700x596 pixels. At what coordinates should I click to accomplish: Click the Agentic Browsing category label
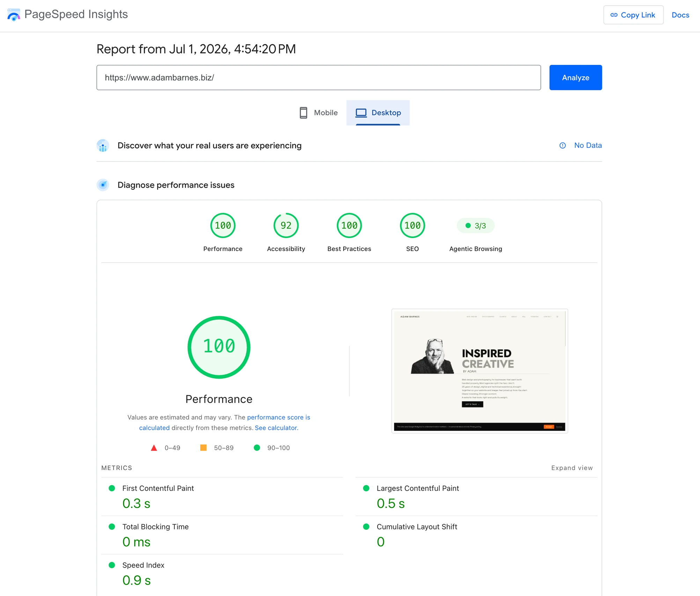click(476, 249)
